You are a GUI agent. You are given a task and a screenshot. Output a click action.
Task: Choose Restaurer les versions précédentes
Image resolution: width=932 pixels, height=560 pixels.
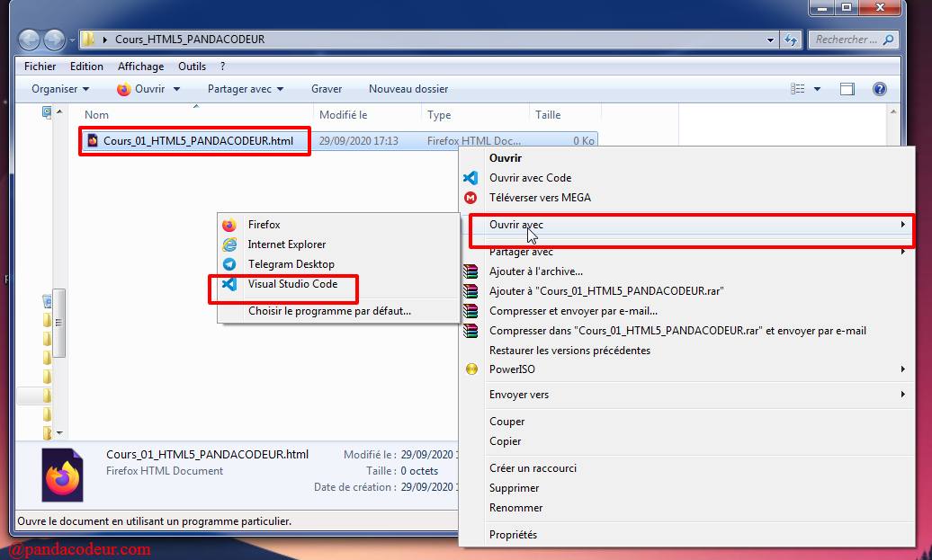569,351
